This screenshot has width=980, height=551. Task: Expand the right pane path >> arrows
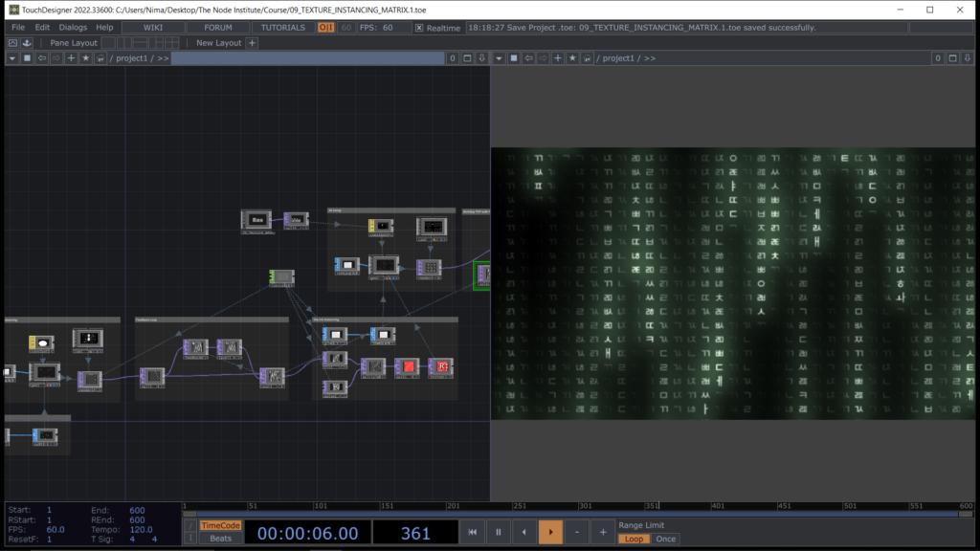(x=650, y=58)
